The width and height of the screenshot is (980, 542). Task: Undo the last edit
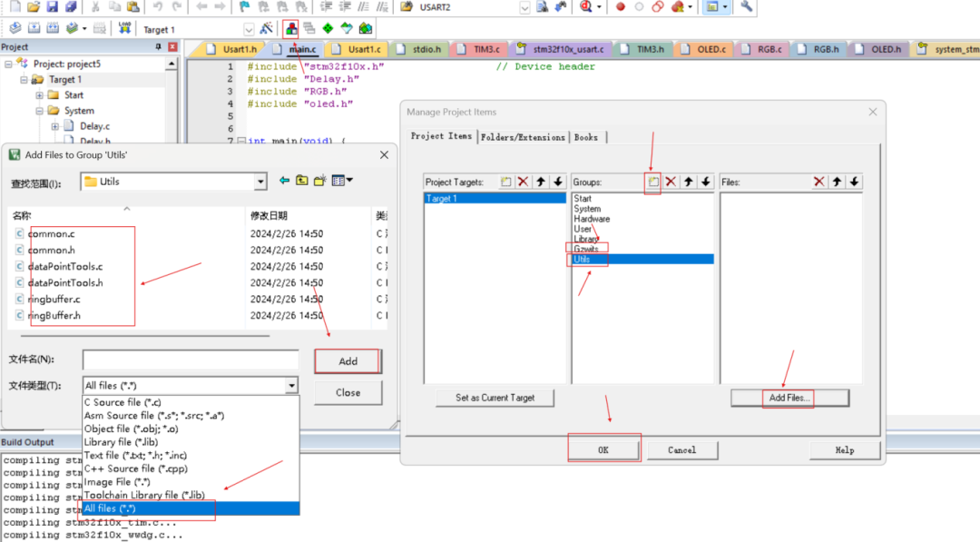tap(158, 7)
